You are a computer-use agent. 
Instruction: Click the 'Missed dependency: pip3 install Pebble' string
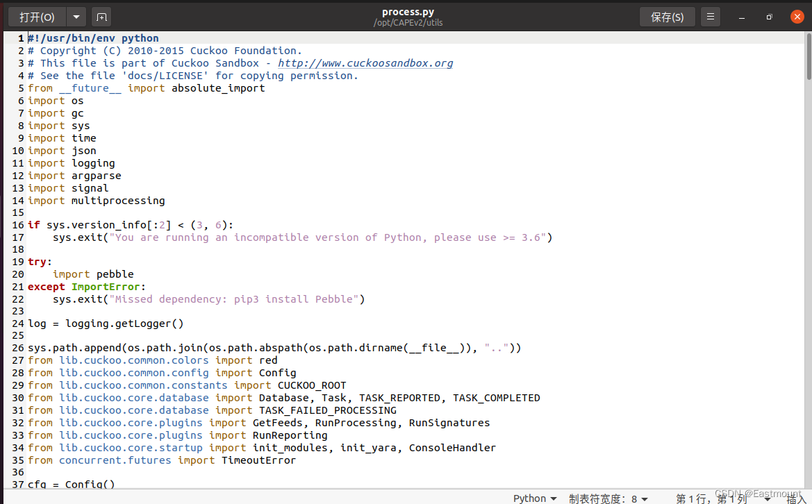pos(234,299)
